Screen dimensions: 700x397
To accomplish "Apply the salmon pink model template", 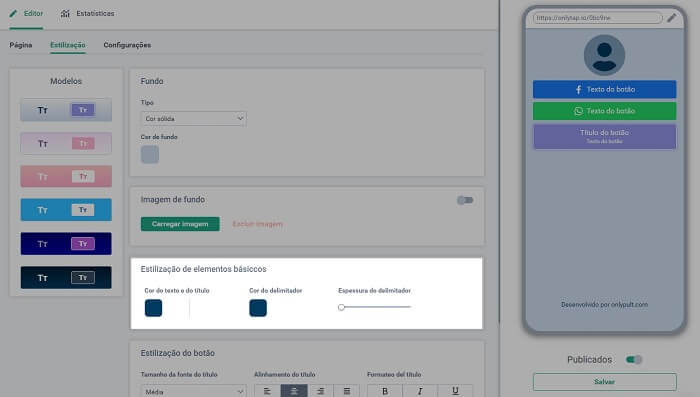I will [66, 176].
